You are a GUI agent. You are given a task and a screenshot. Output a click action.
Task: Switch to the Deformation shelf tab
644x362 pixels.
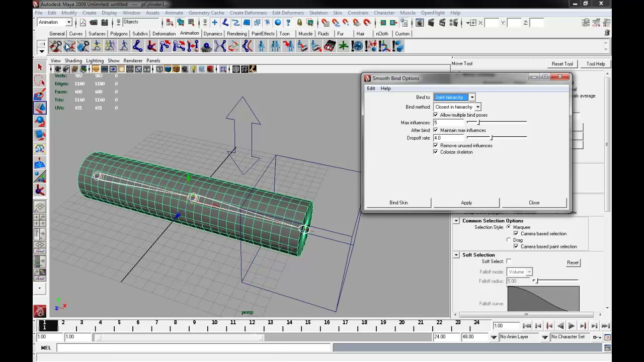164,34
